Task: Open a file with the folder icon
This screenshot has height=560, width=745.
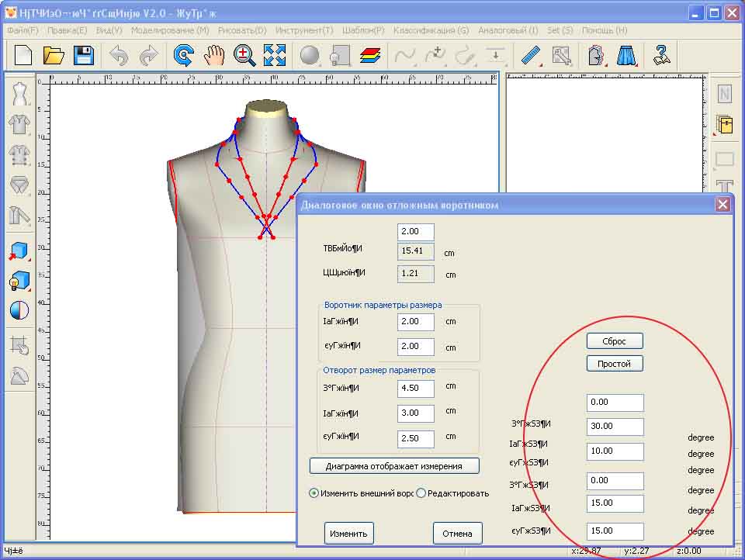Action: point(54,55)
